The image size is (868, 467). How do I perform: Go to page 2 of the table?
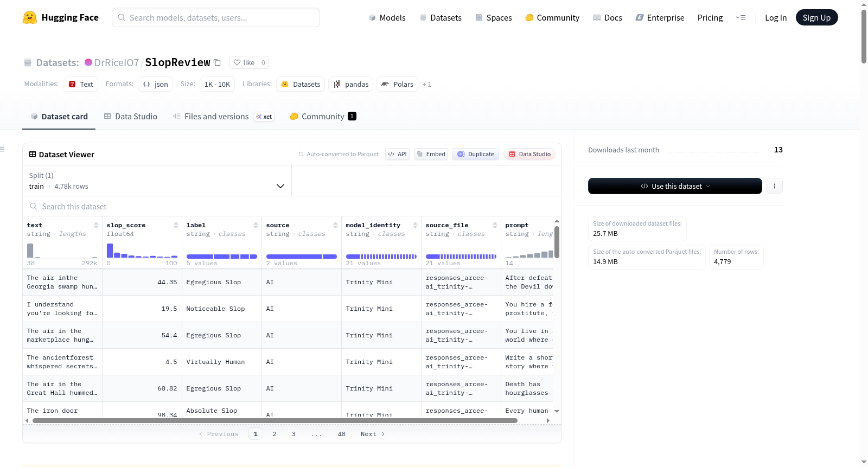coord(275,434)
